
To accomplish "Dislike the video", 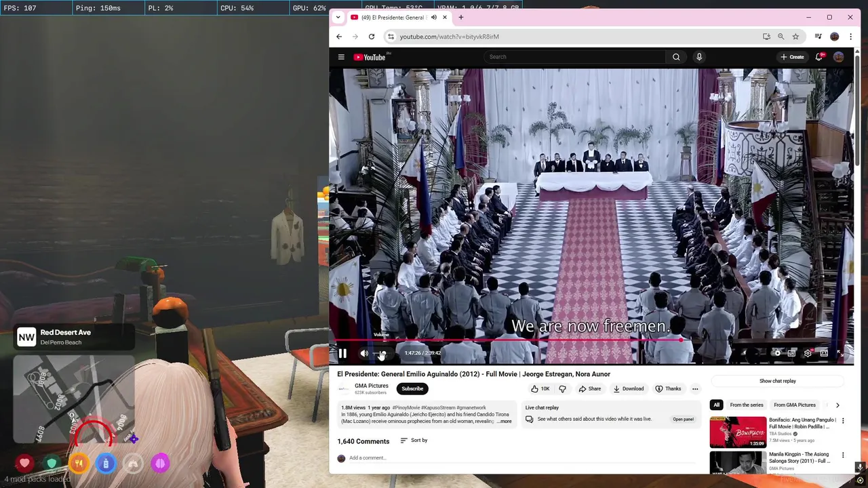I will coord(562,389).
